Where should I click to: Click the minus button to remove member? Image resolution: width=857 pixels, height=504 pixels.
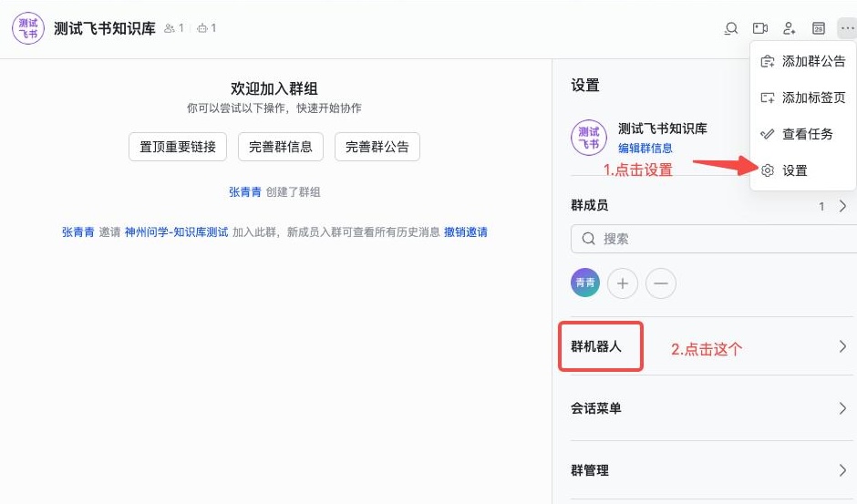[x=661, y=283]
